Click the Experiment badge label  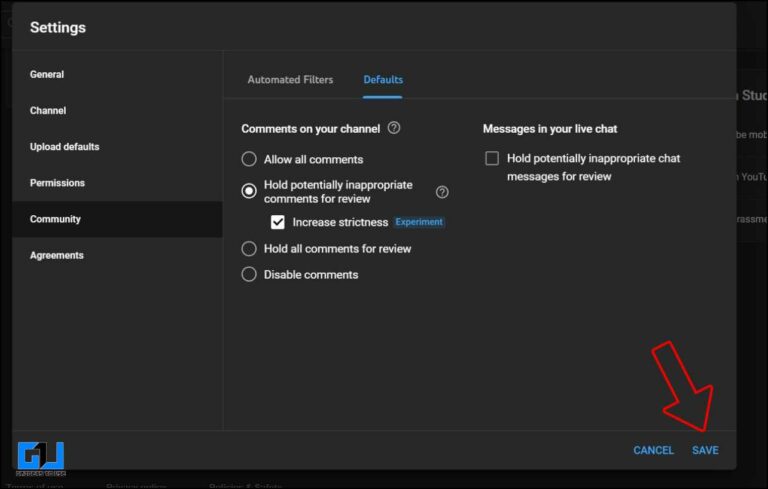click(419, 222)
